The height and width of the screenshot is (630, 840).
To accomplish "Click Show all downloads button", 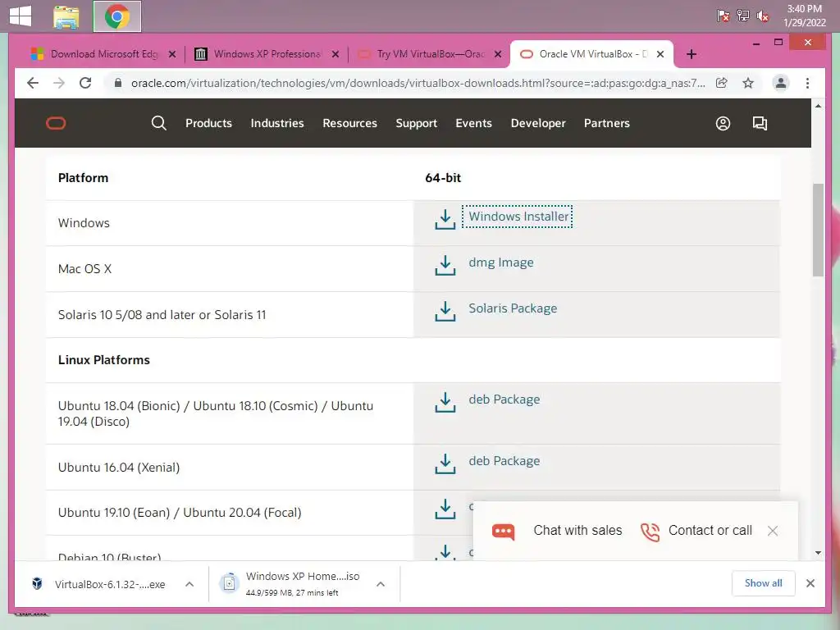I will 763,583.
